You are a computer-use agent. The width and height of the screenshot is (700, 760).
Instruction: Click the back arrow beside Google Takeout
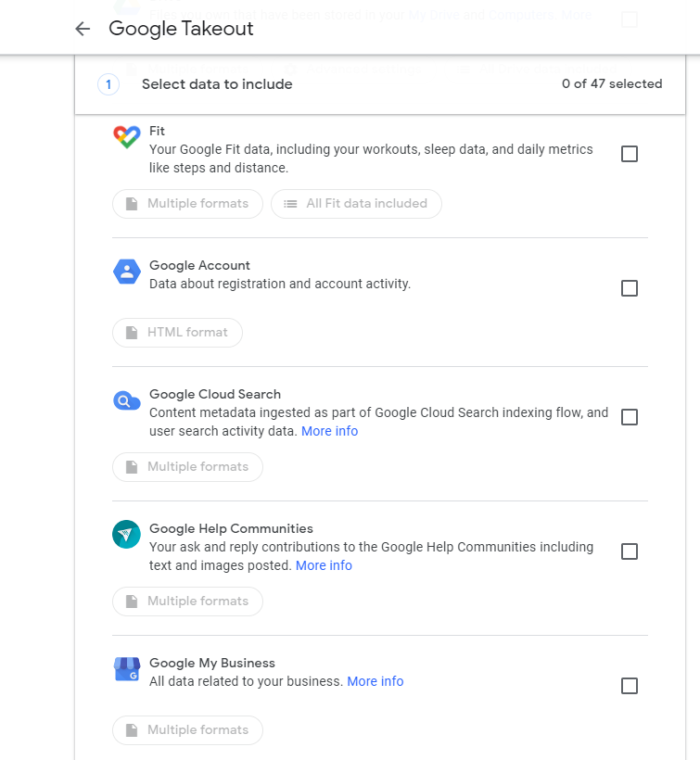point(83,29)
